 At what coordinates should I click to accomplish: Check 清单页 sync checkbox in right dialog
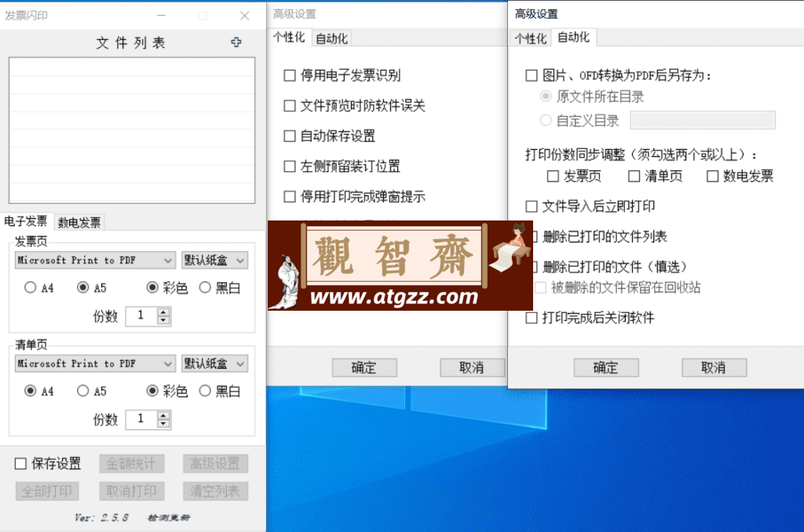(634, 177)
